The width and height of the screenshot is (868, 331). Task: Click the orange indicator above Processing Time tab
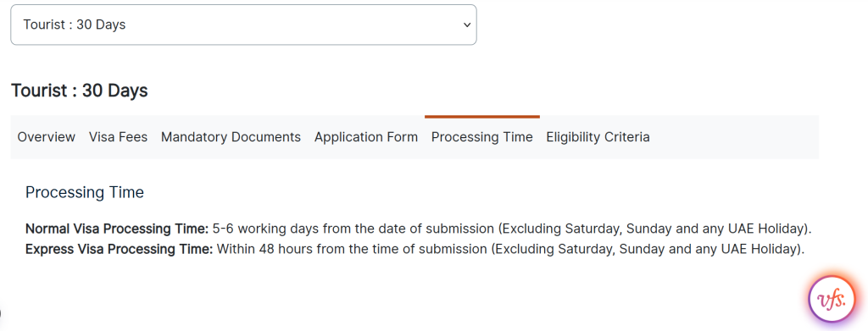click(x=482, y=117)
